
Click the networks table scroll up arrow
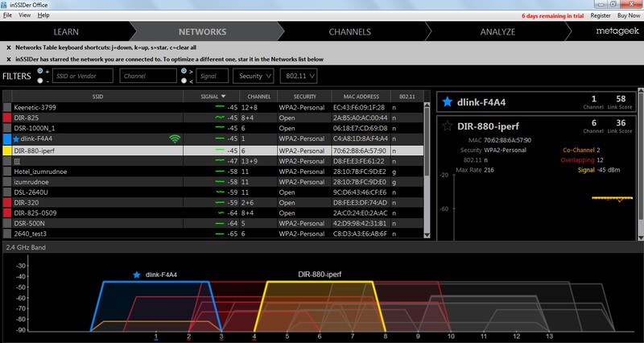click(x=427, y=105)
